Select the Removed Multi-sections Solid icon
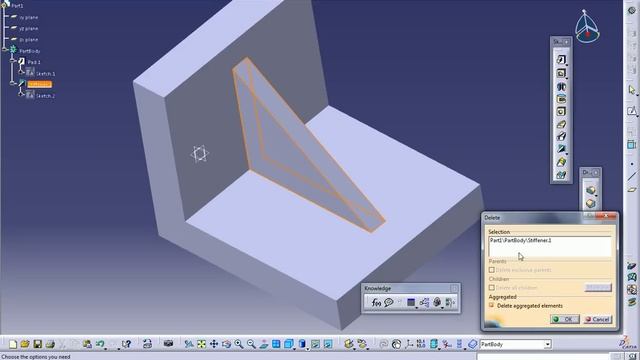The image size is (640, 360). 561,175
